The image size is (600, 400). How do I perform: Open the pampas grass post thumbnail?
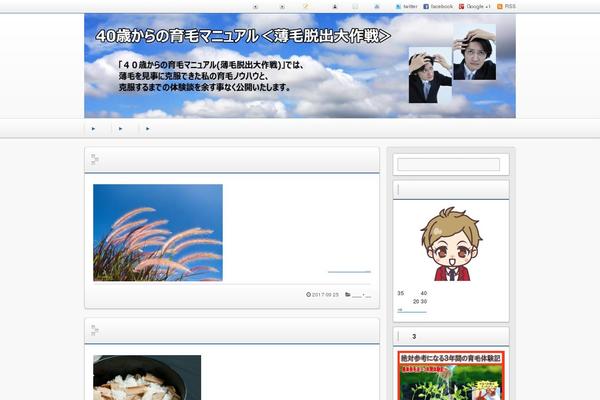[x=158, y=233]
